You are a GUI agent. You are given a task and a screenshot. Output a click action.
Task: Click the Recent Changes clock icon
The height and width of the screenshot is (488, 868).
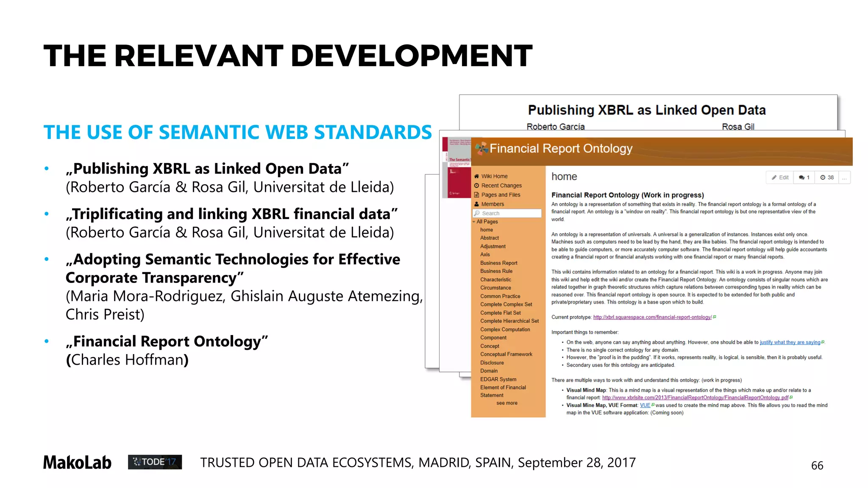(476, 186)
